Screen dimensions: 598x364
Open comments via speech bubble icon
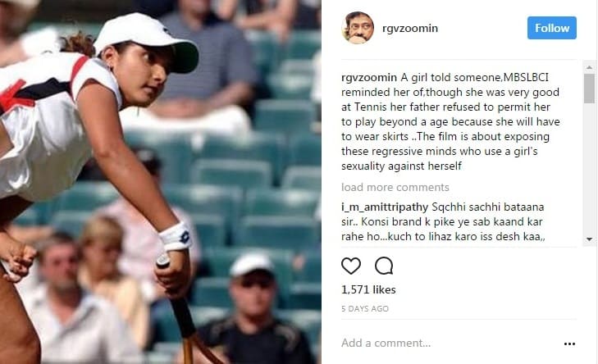click(384, 266)
